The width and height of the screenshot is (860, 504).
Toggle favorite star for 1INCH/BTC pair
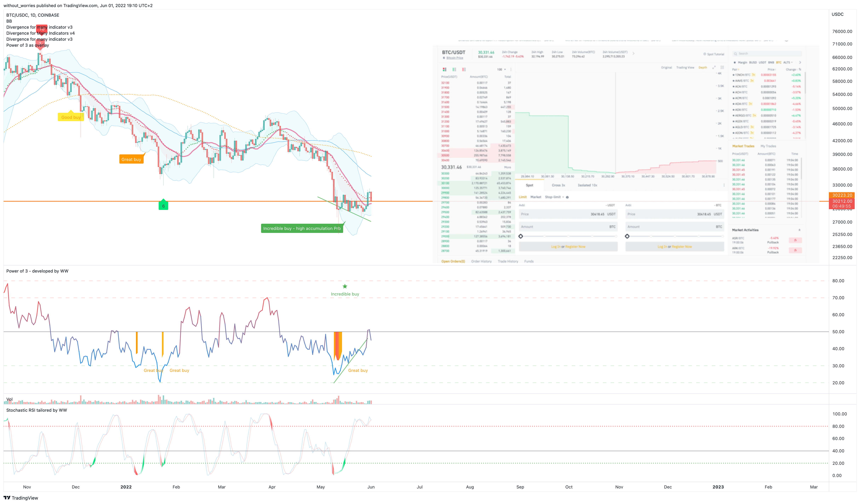coord(733,75)
